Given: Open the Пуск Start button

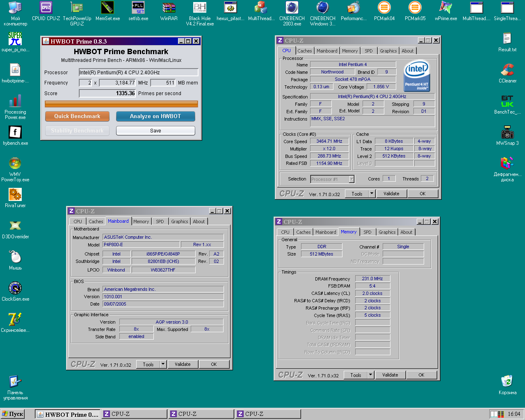Looking at the screenshot, I should tap(12, 414).
